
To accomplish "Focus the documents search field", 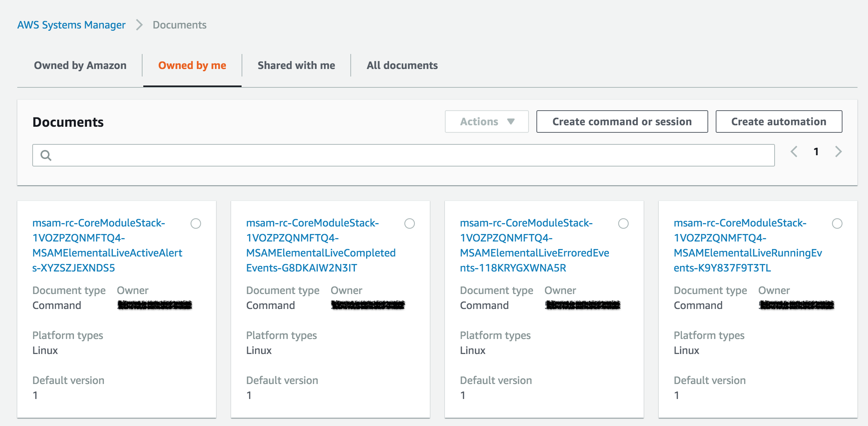I will point(404,155).
